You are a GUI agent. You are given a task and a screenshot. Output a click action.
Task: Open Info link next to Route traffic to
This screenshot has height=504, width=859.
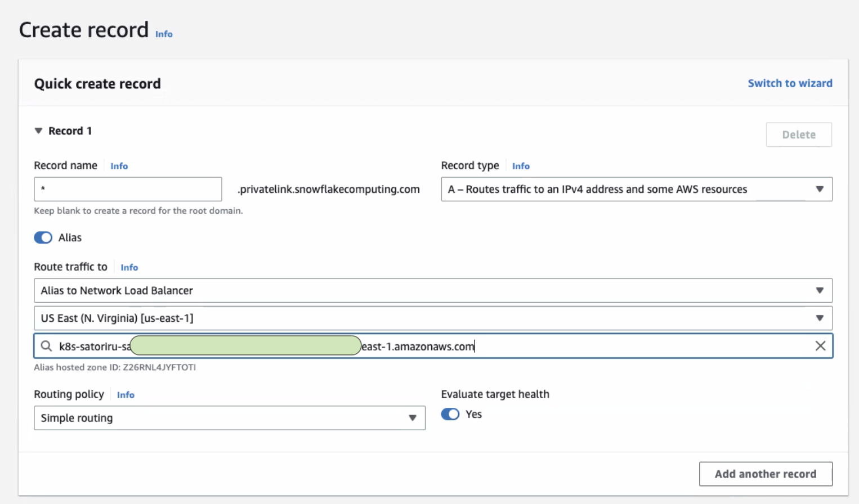pos(129,267)
